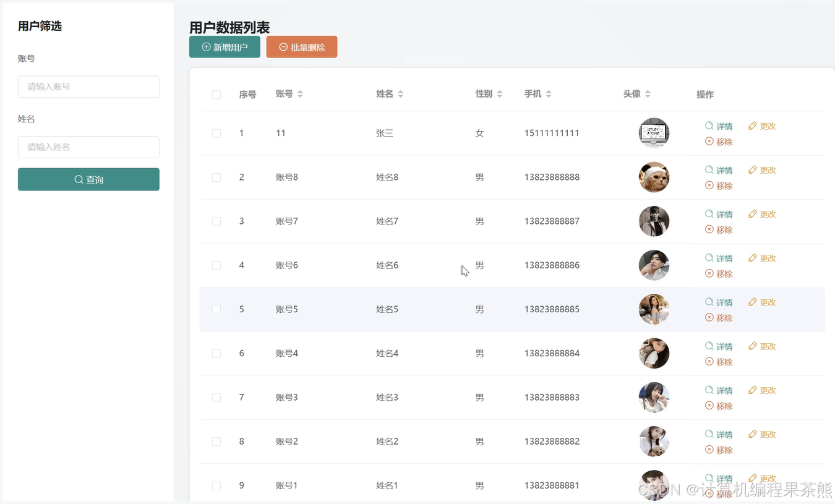835x504 pixels.
Task: Click the sort arrows on 手机 column
Action: tap(547, 93)
